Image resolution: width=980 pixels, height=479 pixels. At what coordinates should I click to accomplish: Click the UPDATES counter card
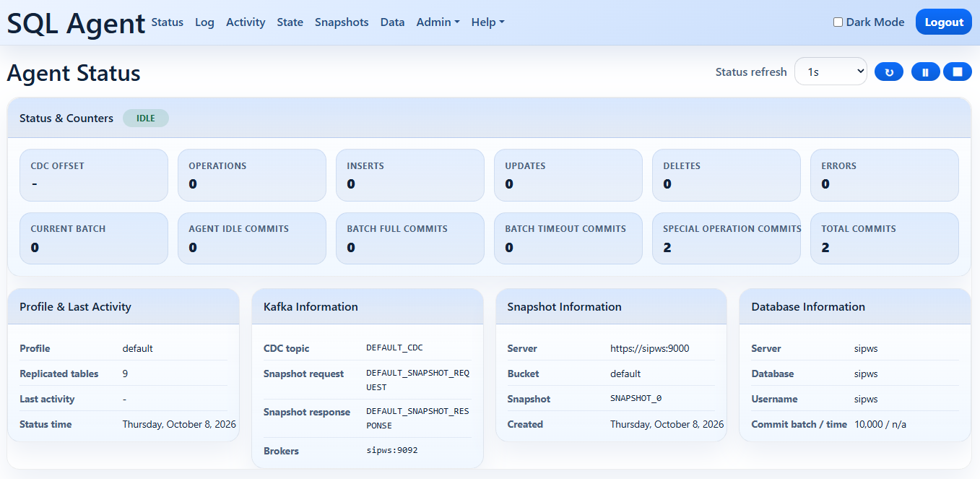click(x=568, y=175)
